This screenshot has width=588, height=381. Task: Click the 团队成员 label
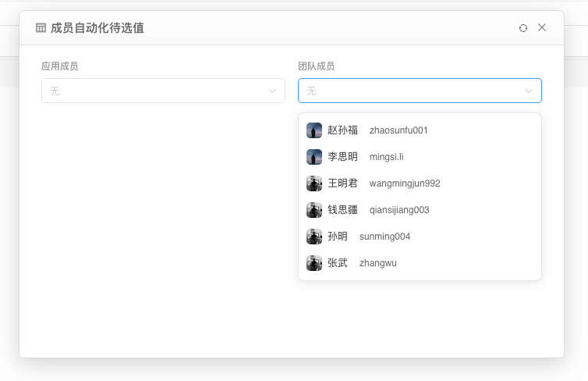pyautogui.click(x=316, y=66)
